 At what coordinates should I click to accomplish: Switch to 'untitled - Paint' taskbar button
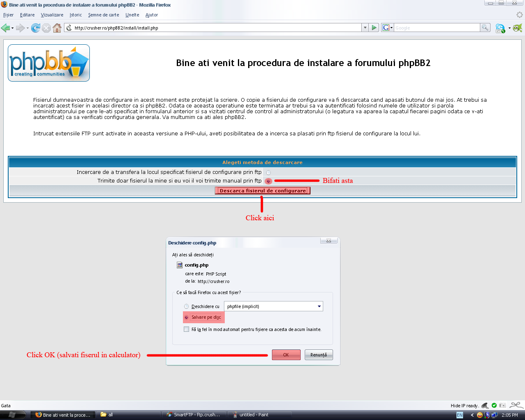pyautogui.click(x=260, y=415)
